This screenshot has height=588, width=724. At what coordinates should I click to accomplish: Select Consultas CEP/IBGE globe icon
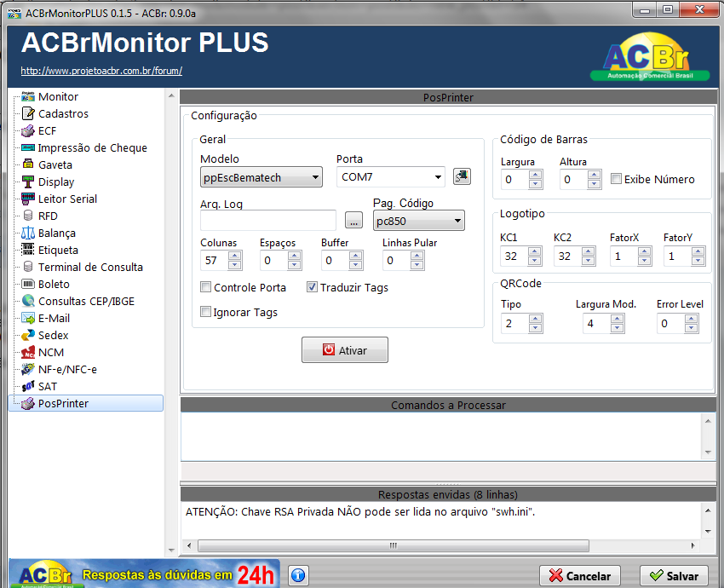tap(28, 301)
